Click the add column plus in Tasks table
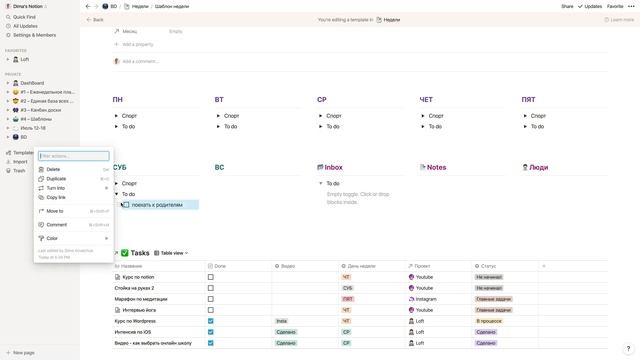Viewport: 640px width, 360px height. [x=544, y=266]
